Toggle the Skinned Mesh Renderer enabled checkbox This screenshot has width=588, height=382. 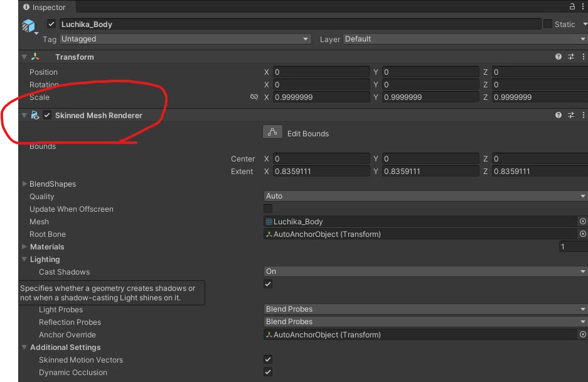pyautogui.click(x=47, y=115)
